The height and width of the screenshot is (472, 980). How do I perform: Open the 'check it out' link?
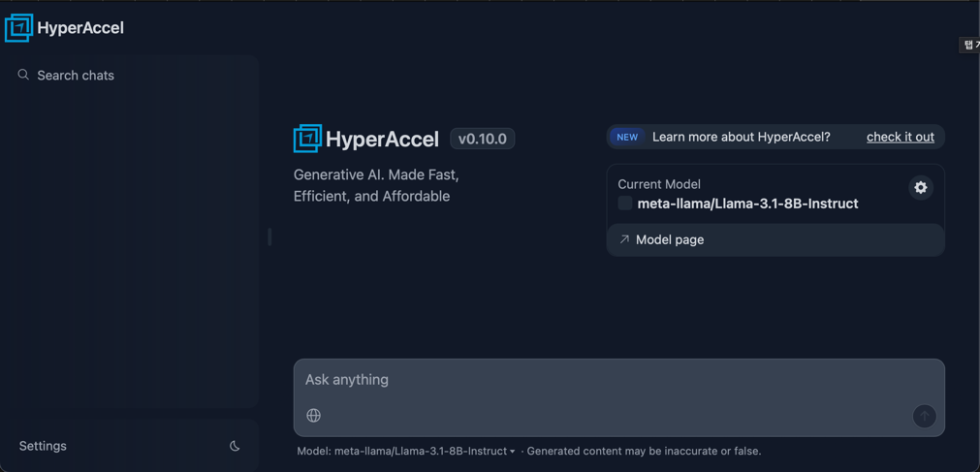(x=900, y=137)
